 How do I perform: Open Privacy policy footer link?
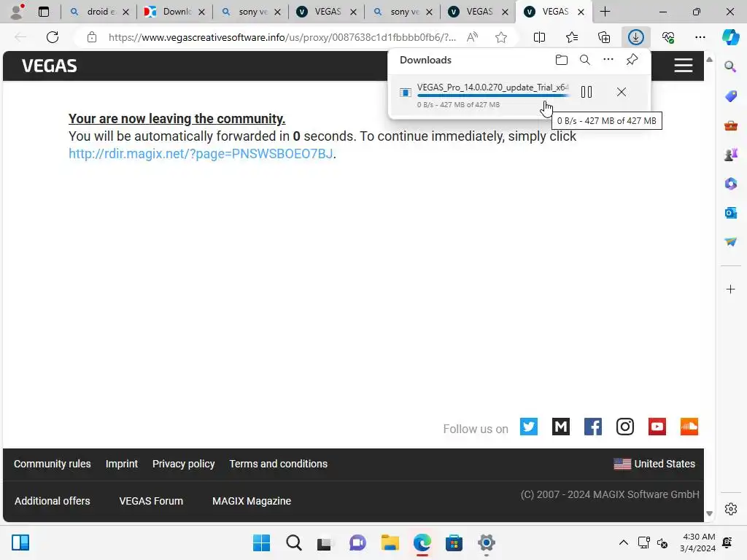point(183,464)
